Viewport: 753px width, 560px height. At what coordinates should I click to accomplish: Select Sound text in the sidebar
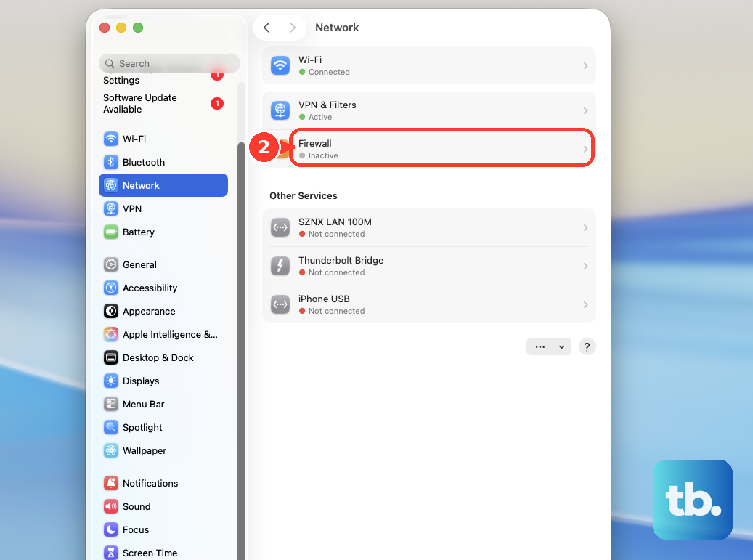pyautogui.click(x=137, y=506)
